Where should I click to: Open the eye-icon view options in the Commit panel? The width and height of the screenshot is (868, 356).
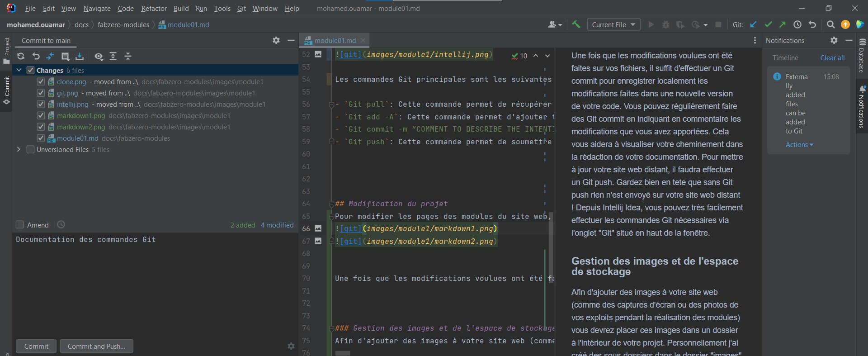(99, 56)
